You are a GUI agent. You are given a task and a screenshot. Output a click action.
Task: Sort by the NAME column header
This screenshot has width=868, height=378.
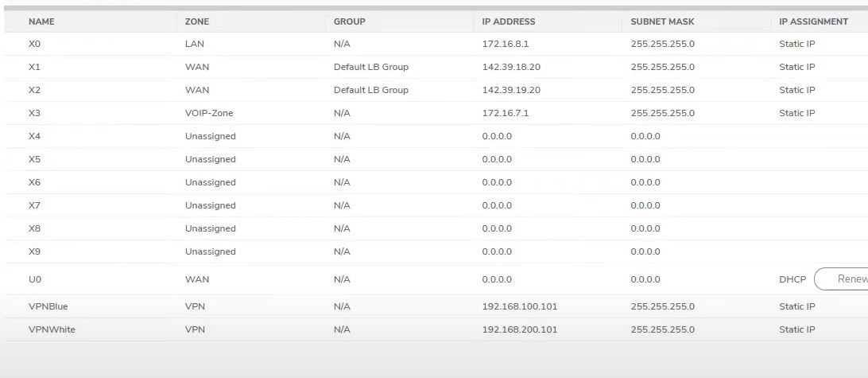pos(41,21)
